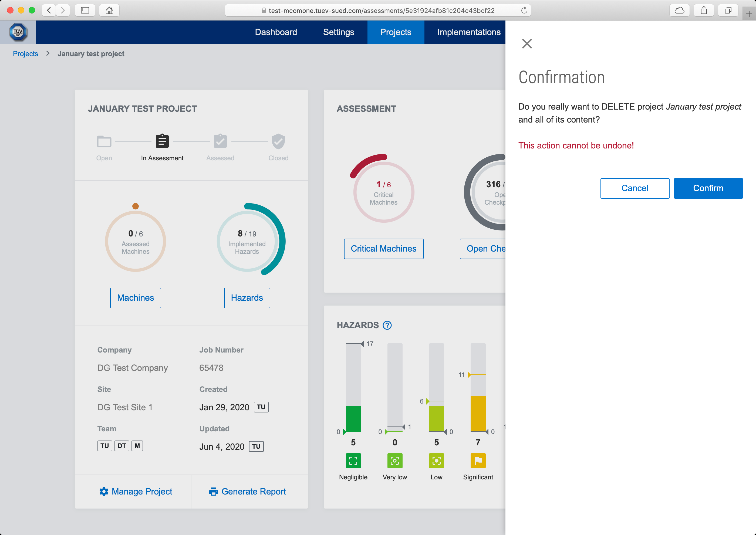756x535 pixels.
Task: Click the Open folder status icon
Action: 104,141
